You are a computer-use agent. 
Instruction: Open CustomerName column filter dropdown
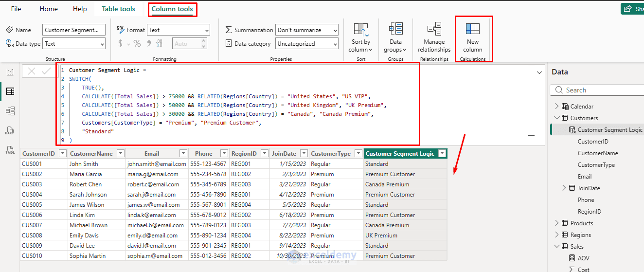point(120,153)
